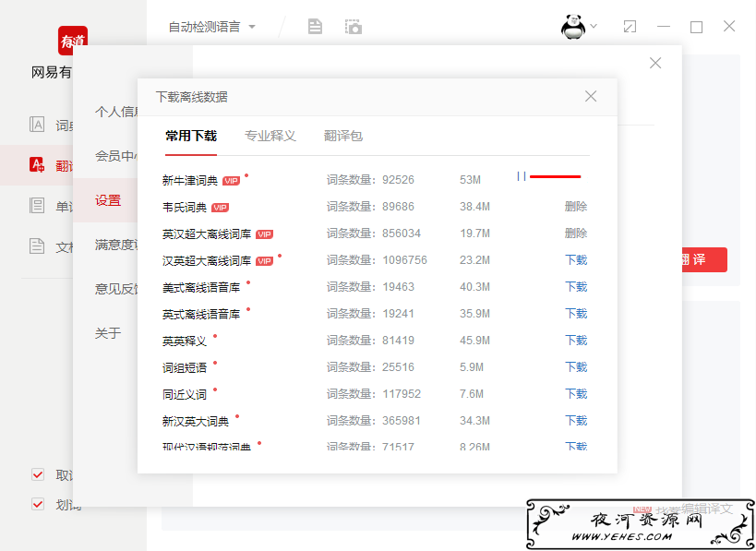Click the 40.3M size value
Viewport: 756px width, 551px height.
[474, 287]
